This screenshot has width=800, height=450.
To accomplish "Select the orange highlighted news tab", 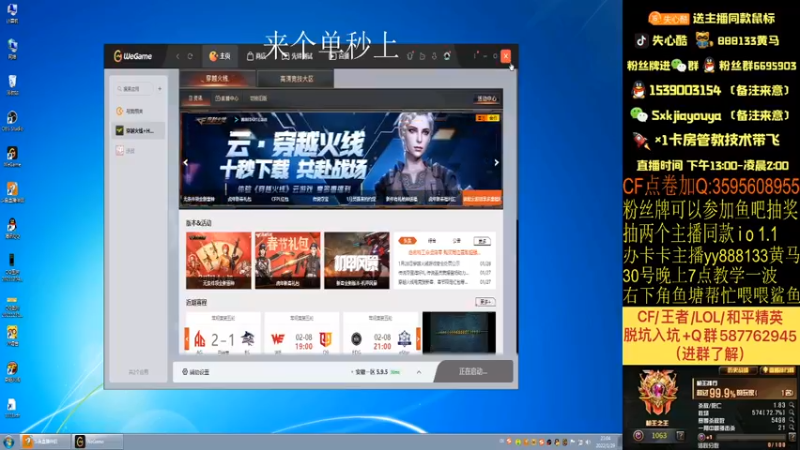I will (407, 240).
